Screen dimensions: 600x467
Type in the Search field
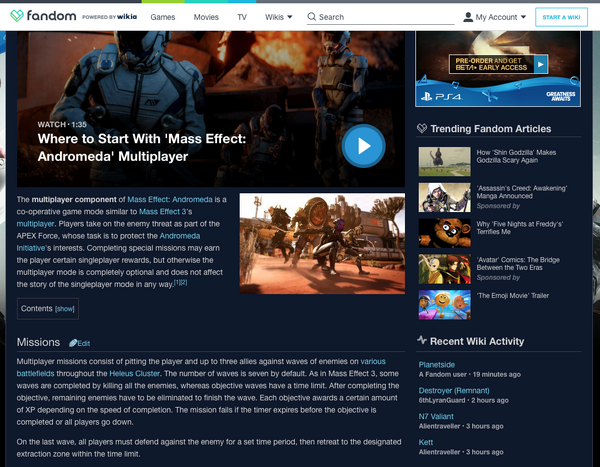(380, 17)
